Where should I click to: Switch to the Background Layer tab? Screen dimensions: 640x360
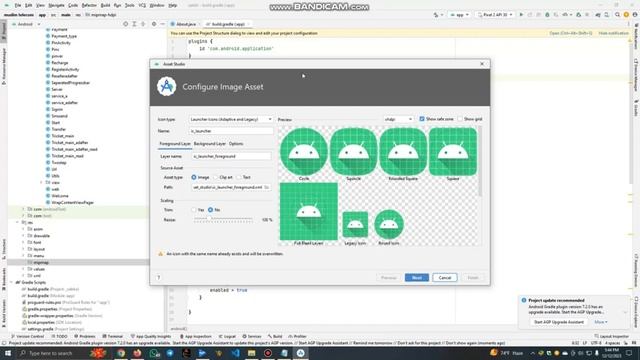pos(209,144)
